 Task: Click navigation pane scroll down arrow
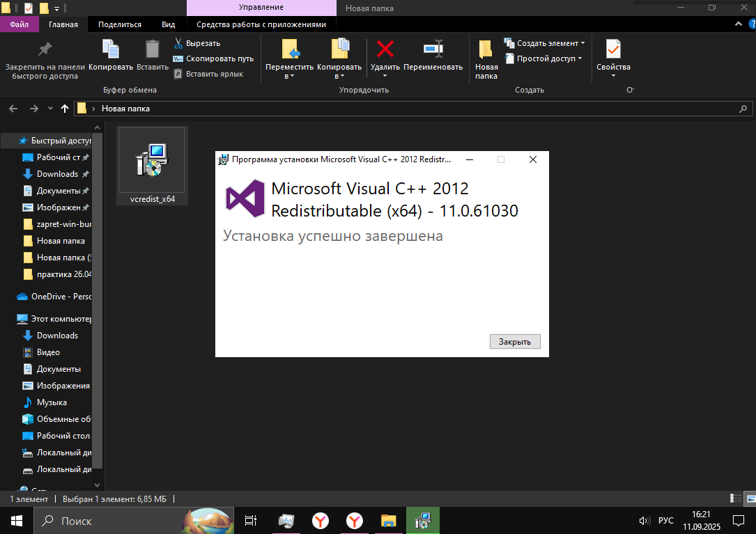[98, 485]
